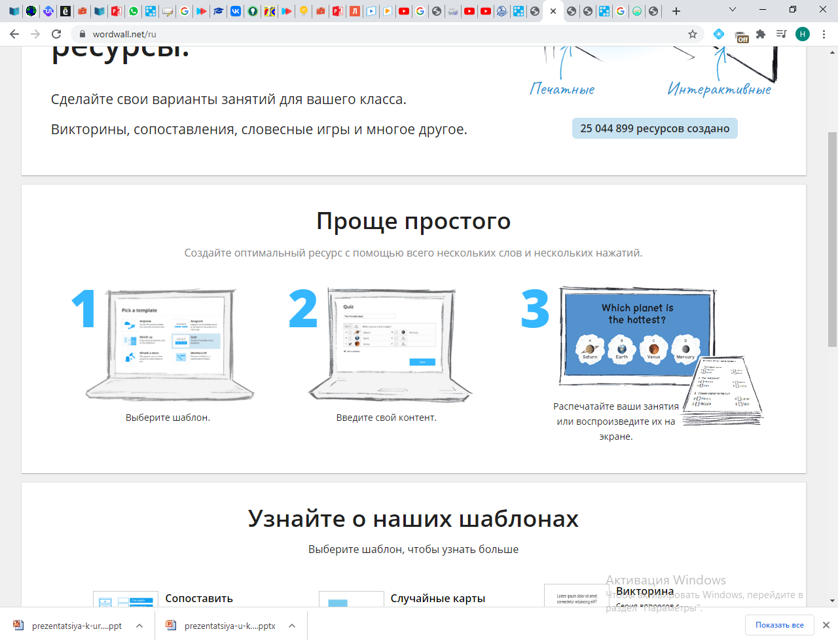Close the downloads bar

pyautogui.click(x=826, y=625)
